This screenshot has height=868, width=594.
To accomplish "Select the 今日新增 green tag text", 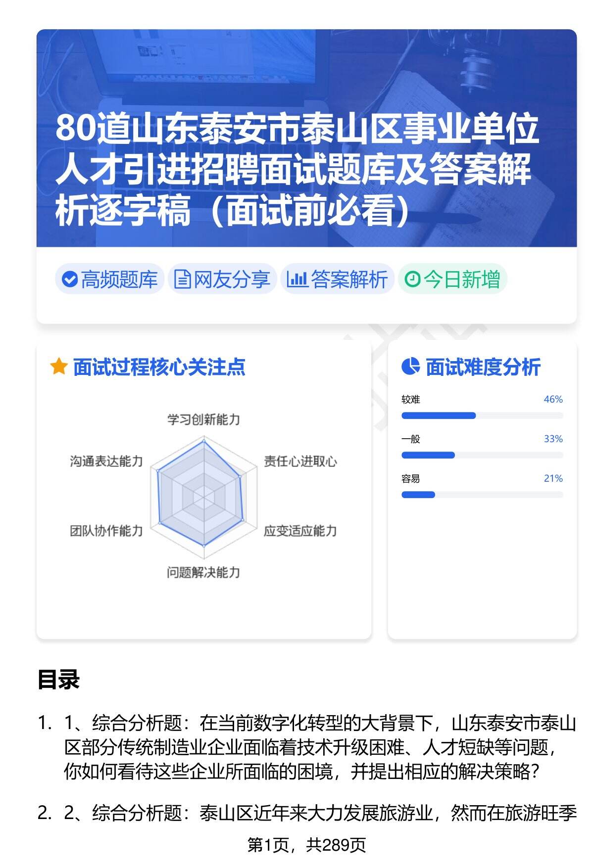I will coord(462,279).
